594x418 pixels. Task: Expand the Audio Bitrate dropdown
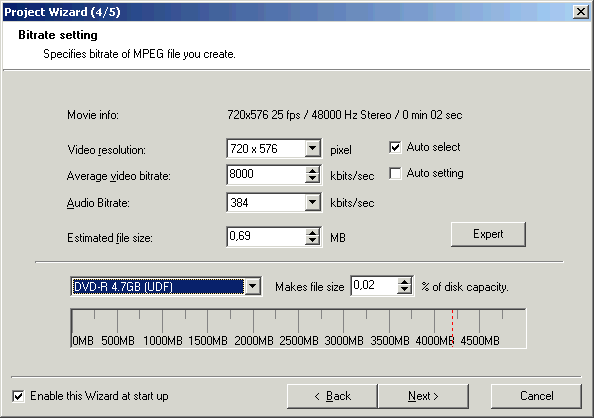tap(313, 202)
